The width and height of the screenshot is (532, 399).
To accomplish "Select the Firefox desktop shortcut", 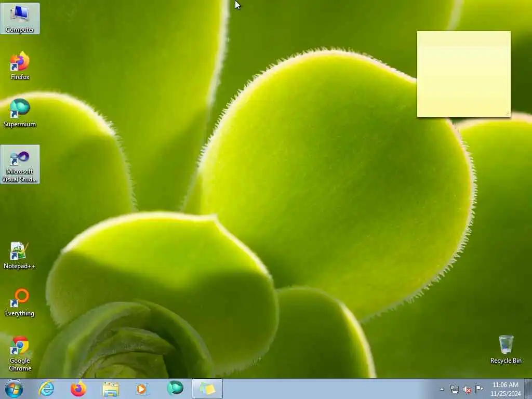I will [x=20, y=66].
